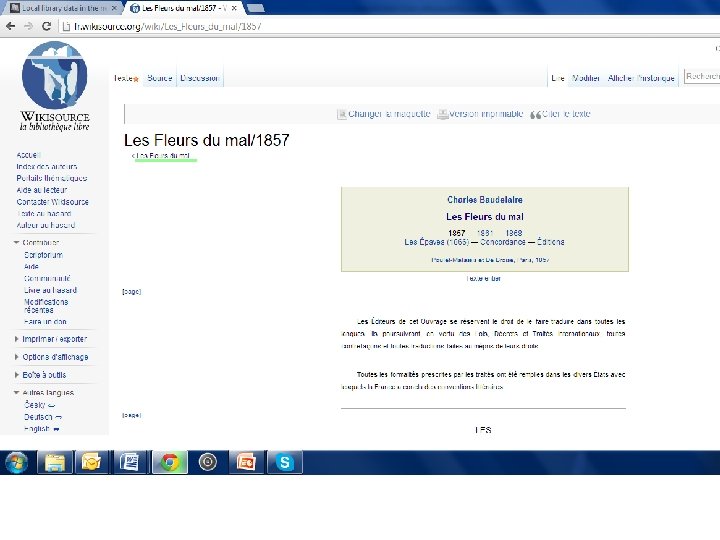Go back to Les Fleurs du mal parent page

[163, 156]
